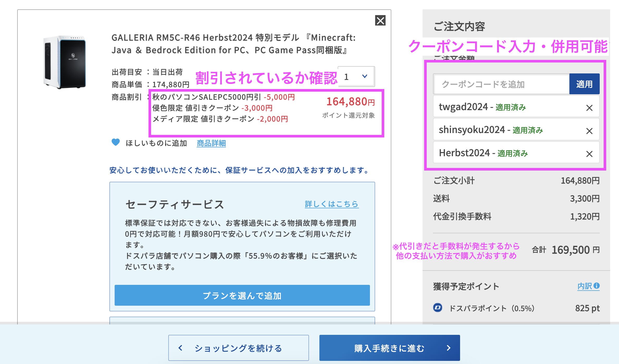Viewport: 619px width, 364px height.
Task: Remove the Herbst2024 coupon
Action: point(589,154)
